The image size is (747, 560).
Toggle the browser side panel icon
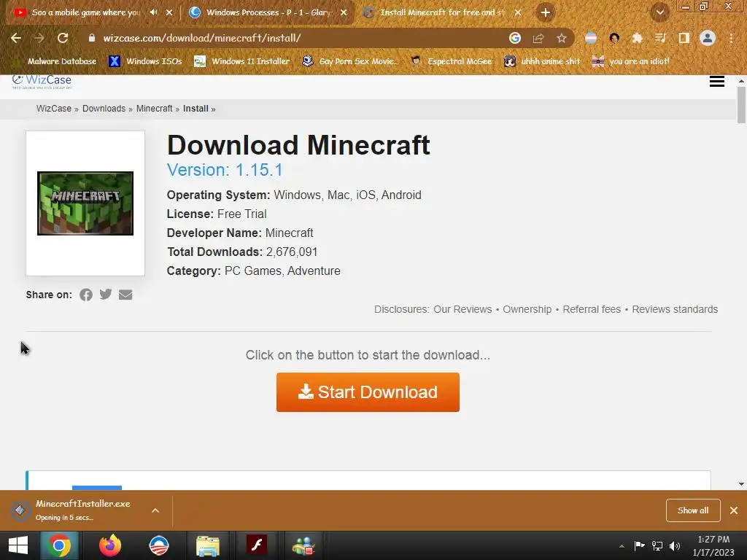pyautogui.click(x=684, y=38)
